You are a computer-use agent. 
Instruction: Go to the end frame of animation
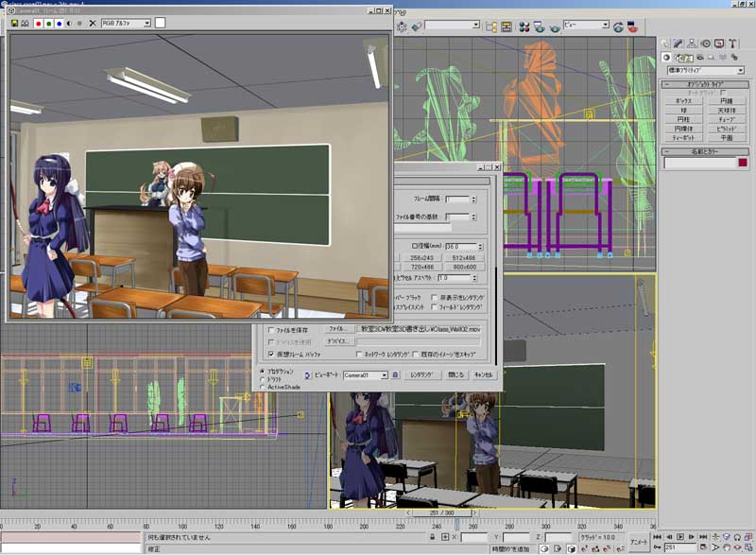[x=703, y=537]
